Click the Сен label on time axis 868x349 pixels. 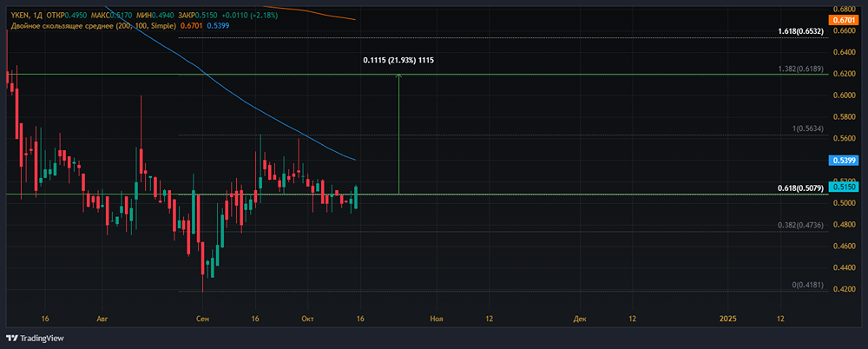pyautogui.click(x=202, y=319)
